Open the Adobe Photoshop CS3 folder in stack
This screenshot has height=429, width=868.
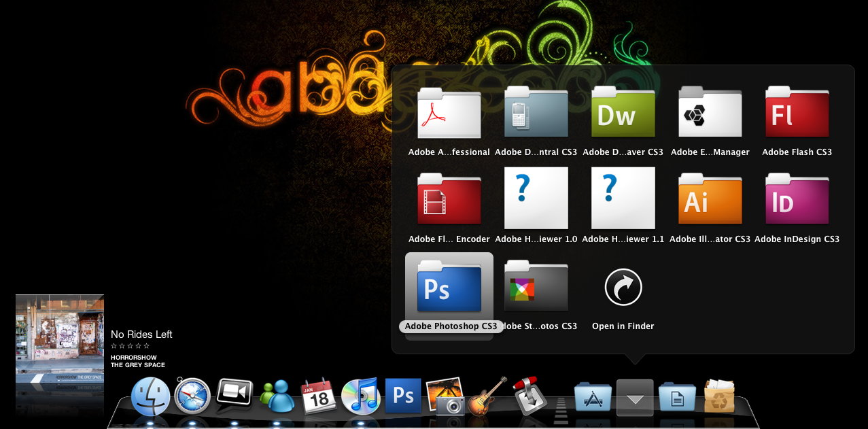449,286
